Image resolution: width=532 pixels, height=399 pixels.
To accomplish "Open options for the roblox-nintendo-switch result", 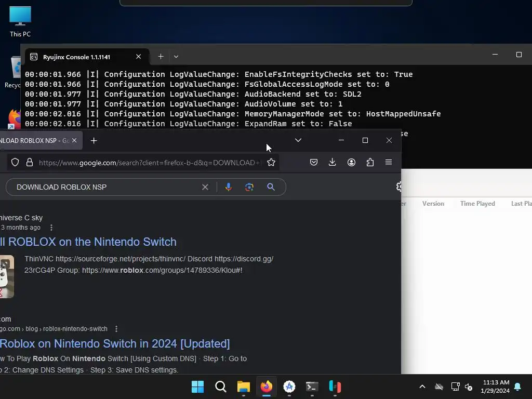I will point(116,329).
